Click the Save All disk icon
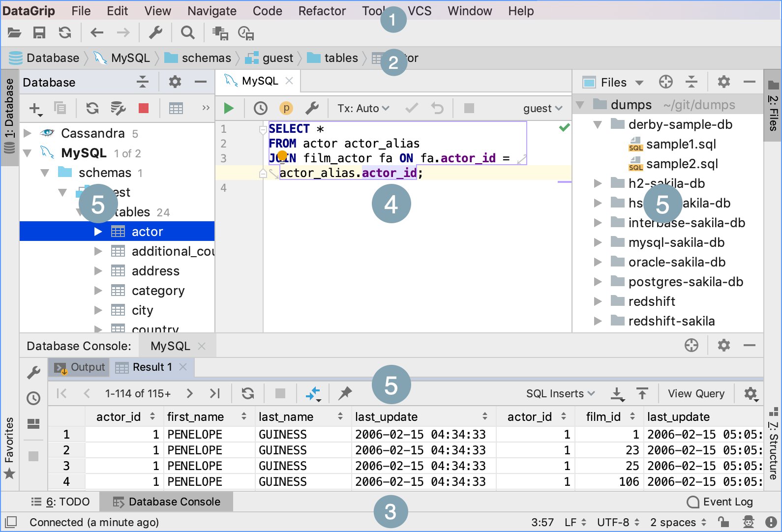 tap(39, 33)
